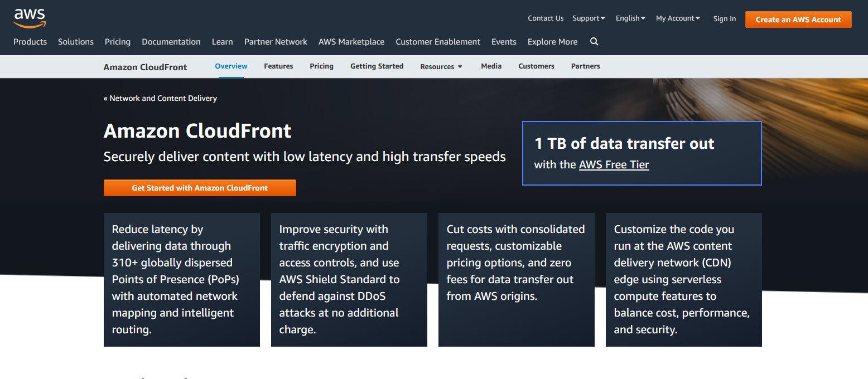Open the Getting Started tab
This screenshot has height=379, width=868.
pos(377,66)
